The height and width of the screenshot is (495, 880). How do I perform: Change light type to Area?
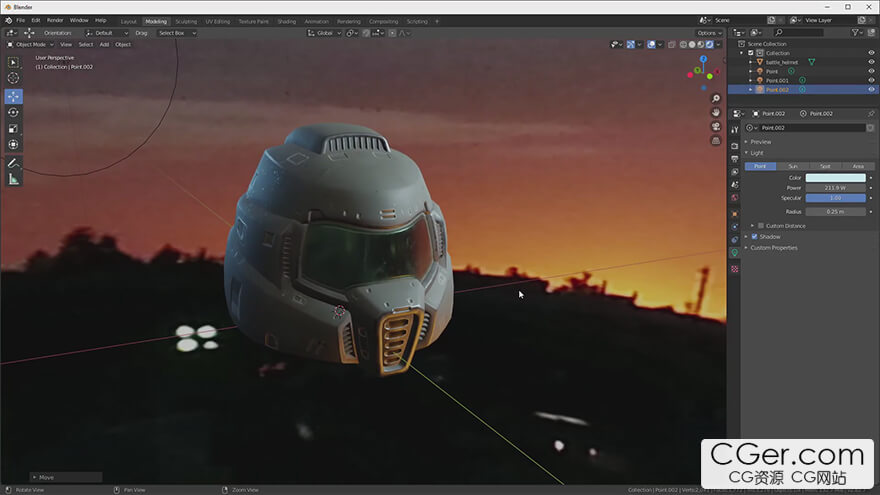(x=858, y=166)
